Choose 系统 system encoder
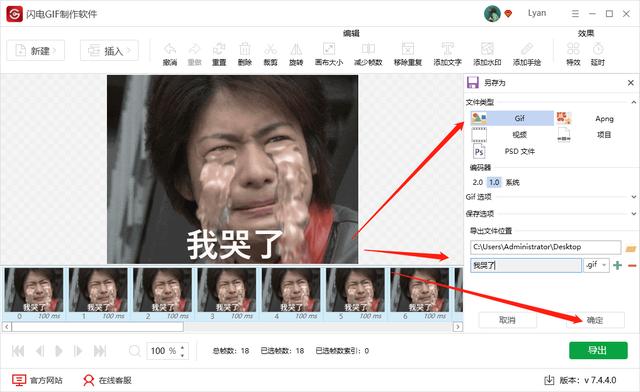Image resolution: width=640 pixels, height=392 pixels. (x=513, y=183)
